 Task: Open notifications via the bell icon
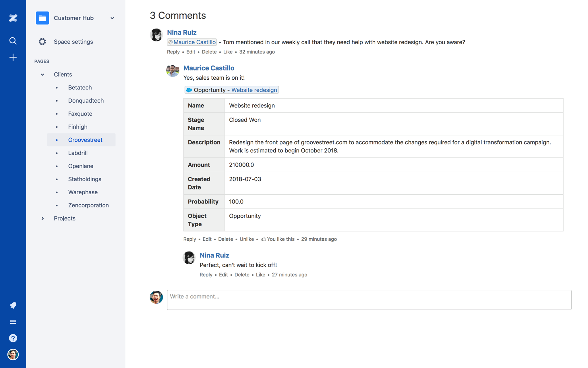[13, 305]
